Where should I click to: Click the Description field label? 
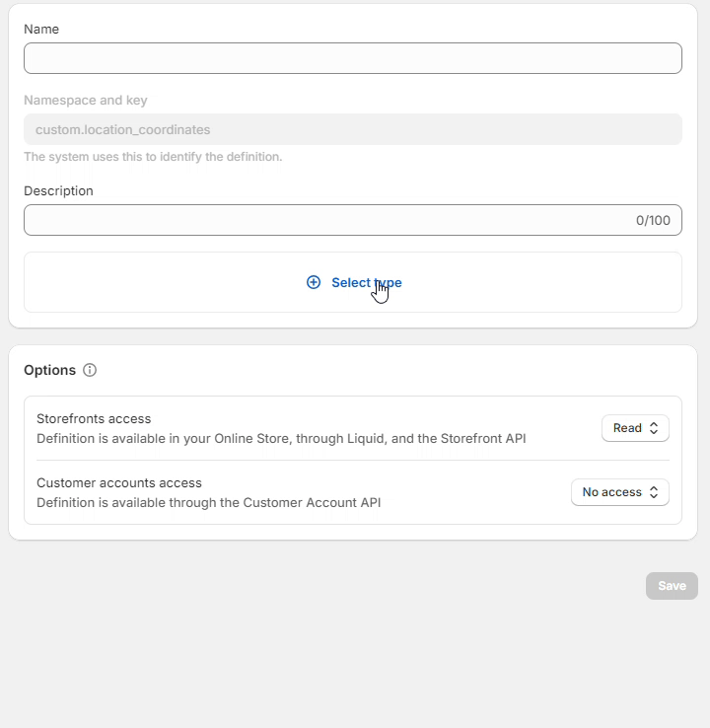click(x=58, y=191)
